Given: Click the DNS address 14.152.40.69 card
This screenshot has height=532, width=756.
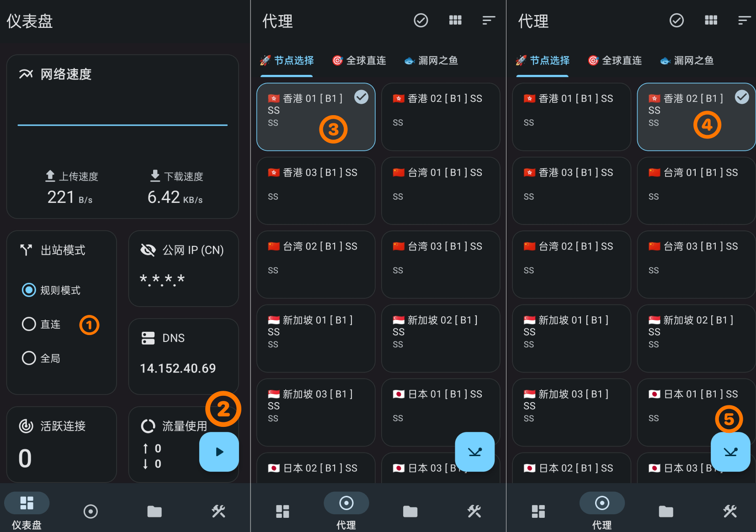Looking at the screenshot, I should tap(183, 356).
